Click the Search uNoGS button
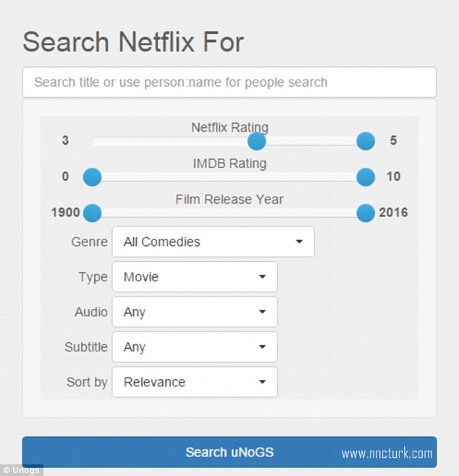The height and width of the screenshot is (476, 459). [230, 452]
